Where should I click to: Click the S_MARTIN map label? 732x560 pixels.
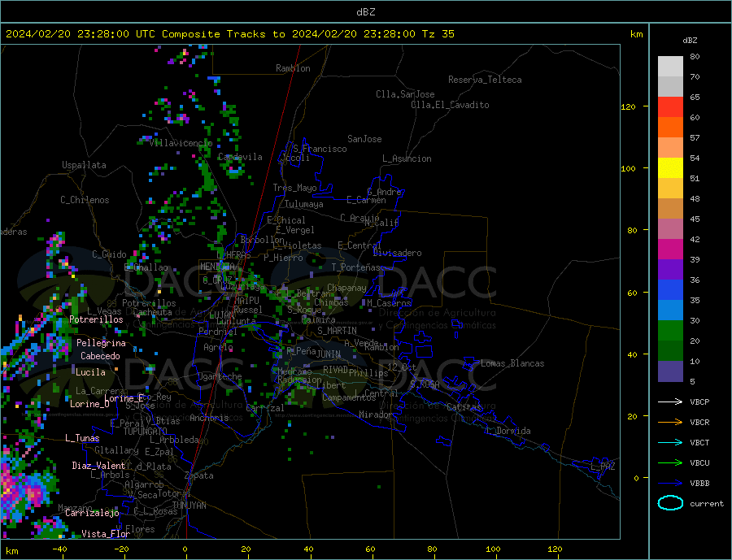click(x=337, y=331)
